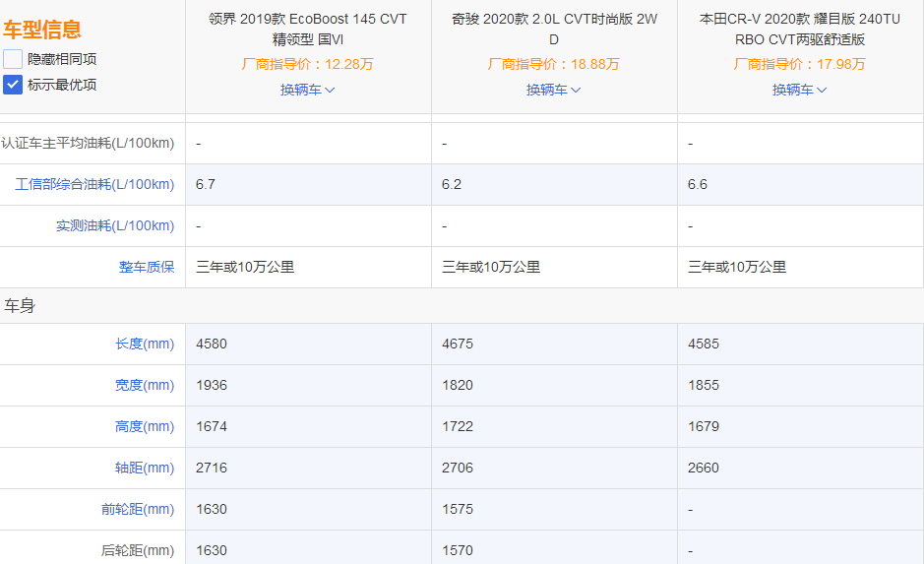
Task: Open 换辆车 dropdown under 本田CR-V 2020款
Action: (x=800, y=90)
